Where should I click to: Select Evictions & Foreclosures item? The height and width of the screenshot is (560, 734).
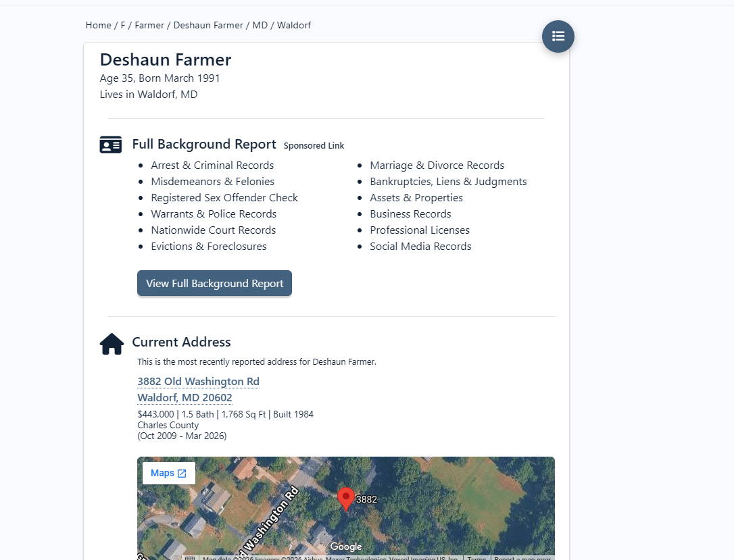[x=209, y=247]
